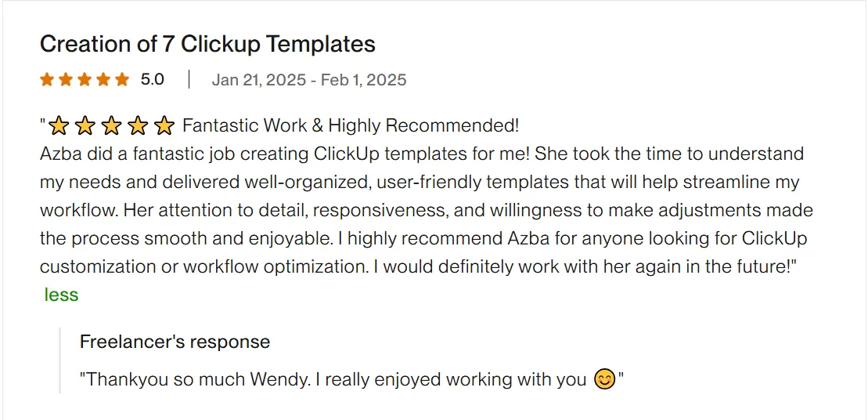Click the smiling face emoji in freelancer's reply

tap(604, 380)
